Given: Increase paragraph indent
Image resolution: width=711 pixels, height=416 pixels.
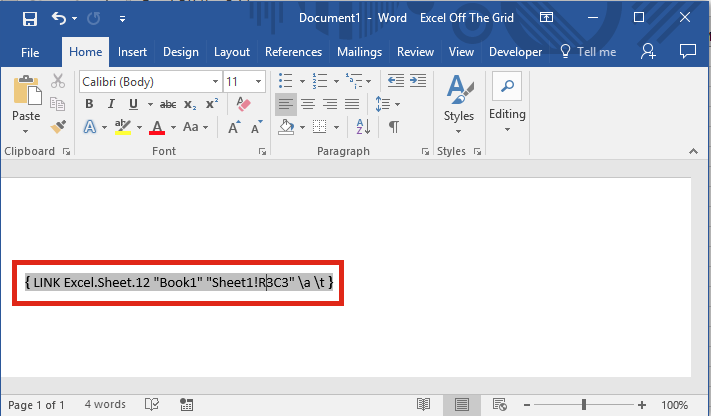Looking at the screenshot, I should (x=418, y=81).
